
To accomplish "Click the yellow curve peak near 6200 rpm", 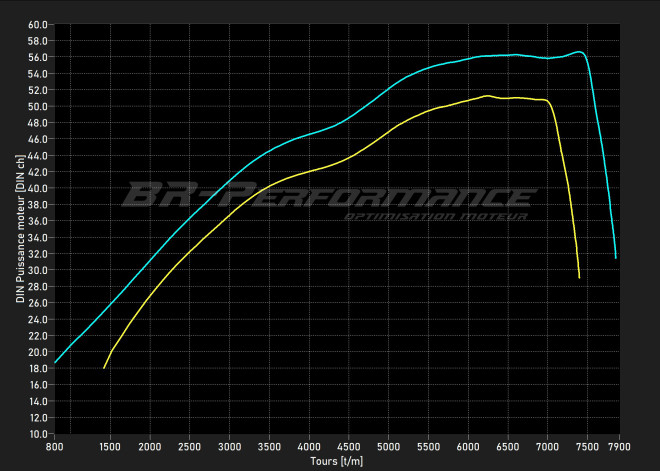I will pyautogui.click(x=486, y=96).
